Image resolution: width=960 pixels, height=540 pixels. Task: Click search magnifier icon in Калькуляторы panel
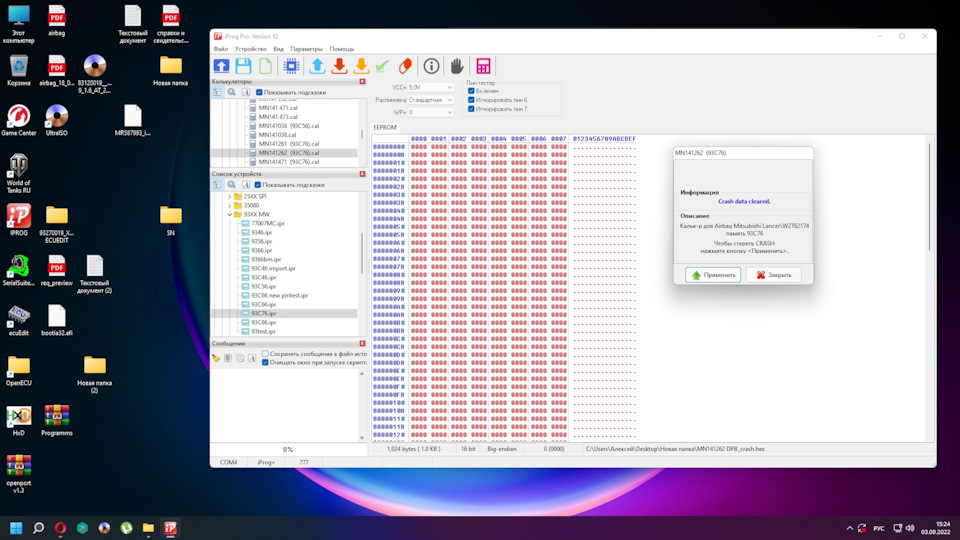pyautogui.click(x=231, y=92)
